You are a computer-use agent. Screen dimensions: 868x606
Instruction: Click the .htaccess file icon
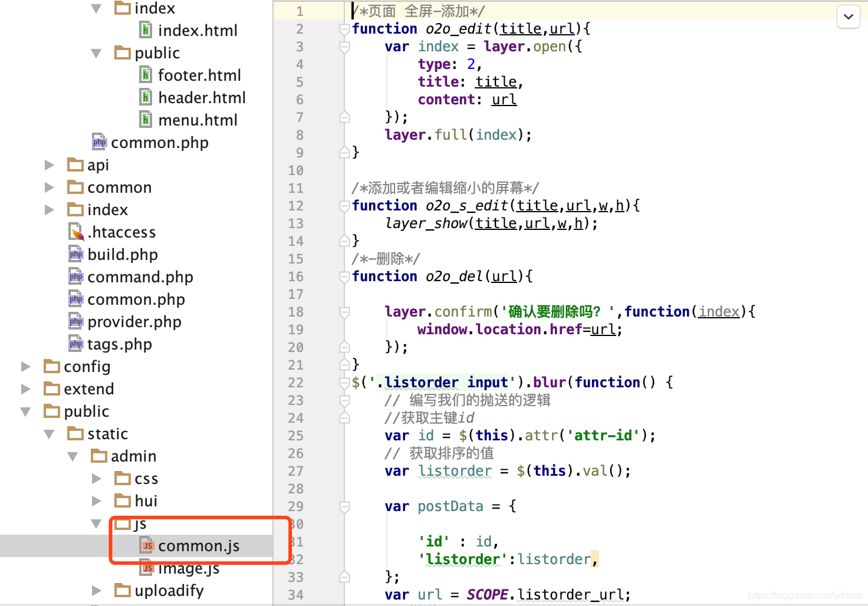point(76,232)
